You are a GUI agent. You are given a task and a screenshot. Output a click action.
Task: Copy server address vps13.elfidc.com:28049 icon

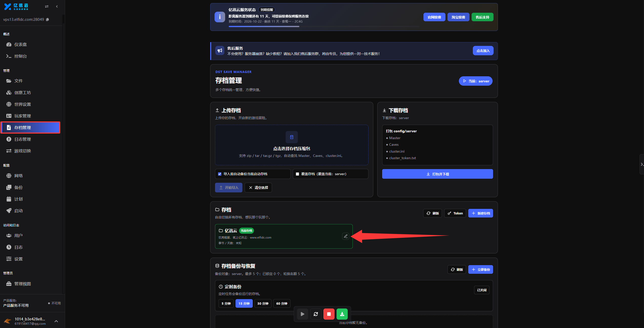point(47,20)
